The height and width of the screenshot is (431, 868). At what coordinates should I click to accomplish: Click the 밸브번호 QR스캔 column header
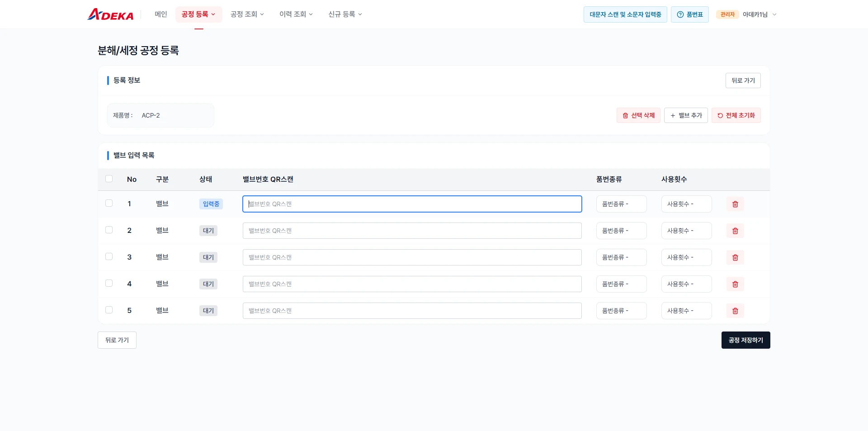268,179
